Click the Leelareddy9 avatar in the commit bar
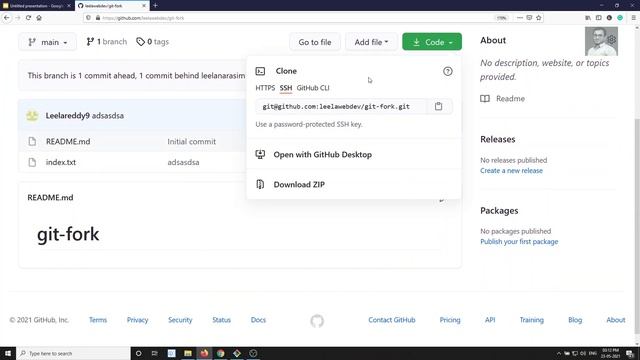This screenshot has width=640, height=360. coord(32,116)
